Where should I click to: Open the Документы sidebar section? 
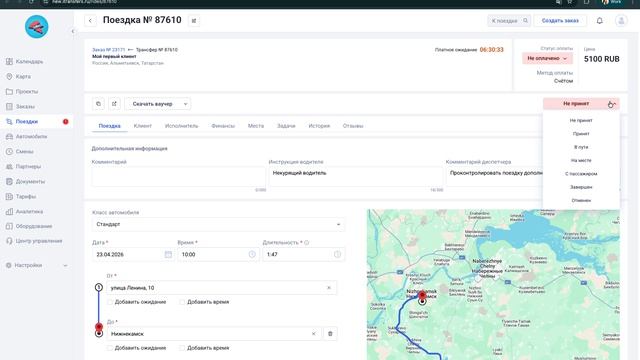pos(26,181)
